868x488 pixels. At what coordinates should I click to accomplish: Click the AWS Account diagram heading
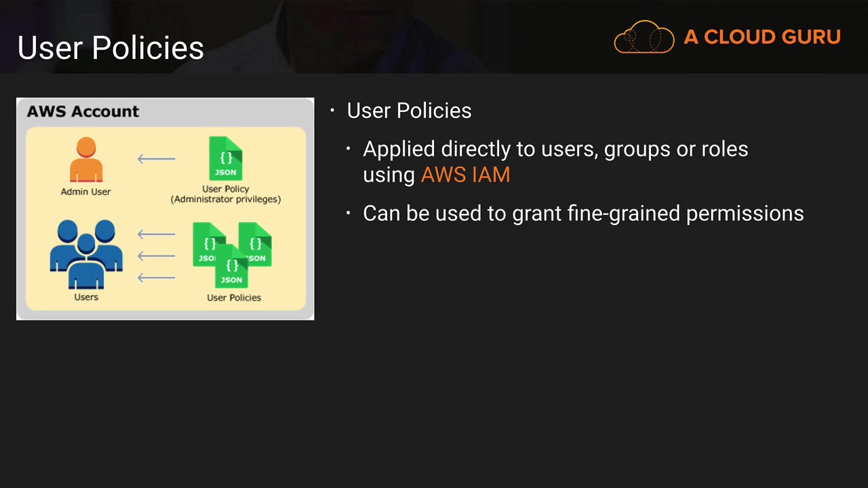click(x=83, y=111)
